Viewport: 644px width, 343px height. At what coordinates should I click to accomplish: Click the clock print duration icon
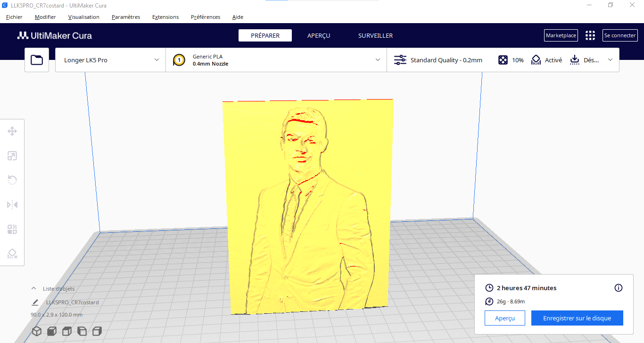coord(489,288)
